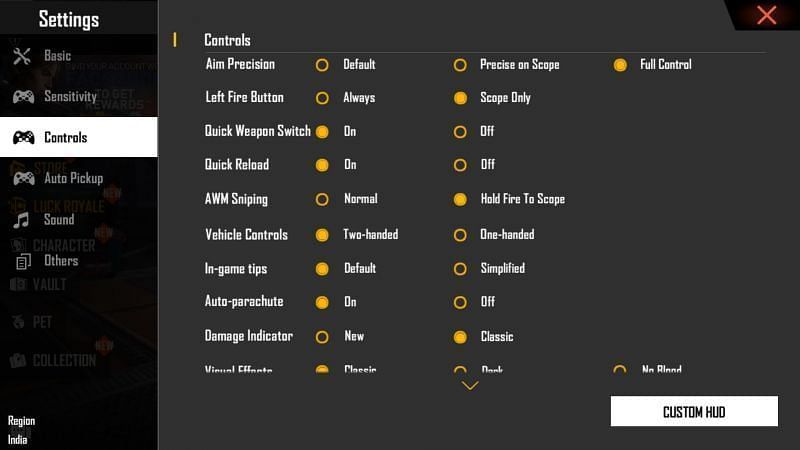Click the Controls gamepad icon
The width and height of the screenshot is (800, 450).
(x=22, y=138)
